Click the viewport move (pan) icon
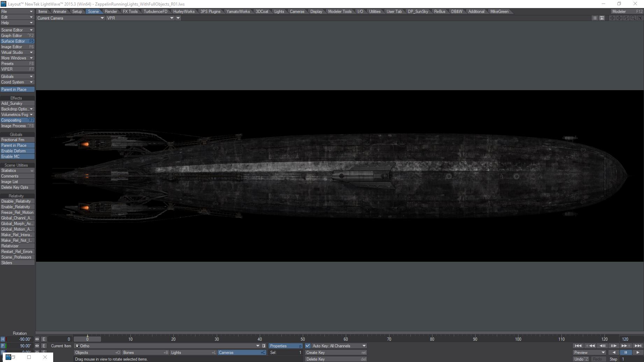 click(619, 18)
